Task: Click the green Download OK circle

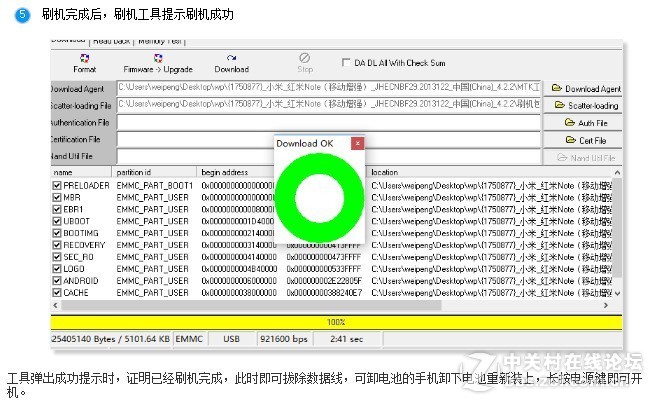Action: pos(320,198)
